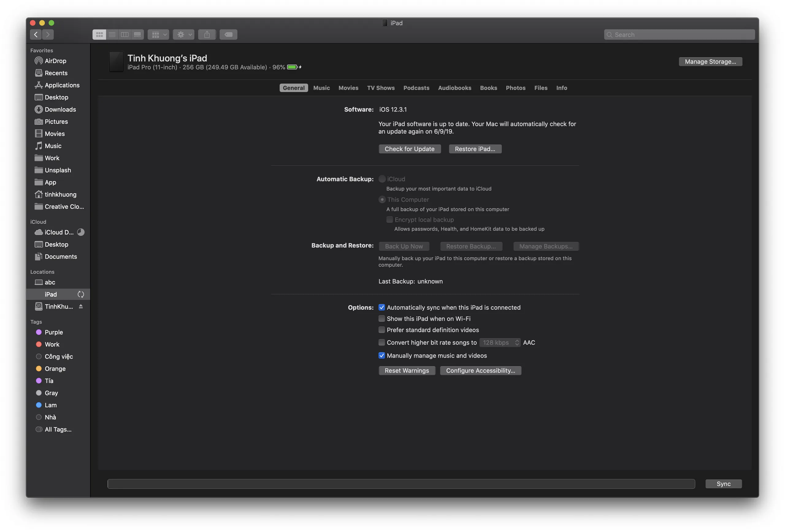Switch to the Podcasts tab

pyautogui.click(x=416, y=88)
